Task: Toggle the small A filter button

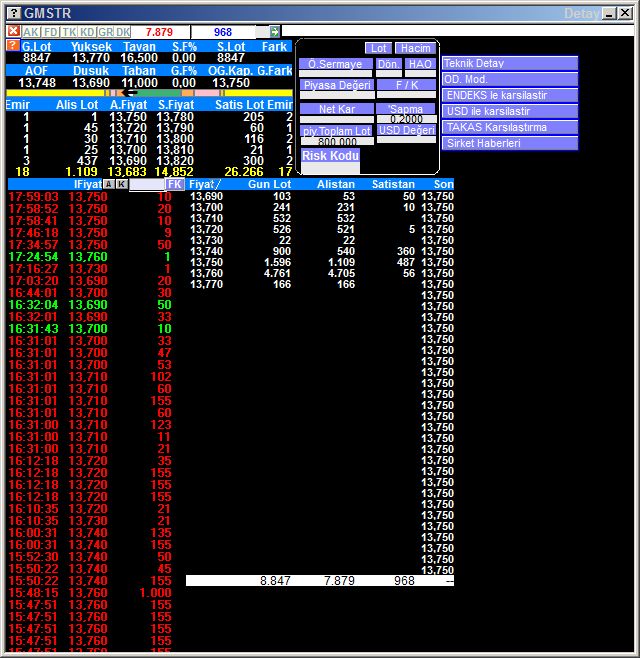Action: tap(108, 184)
